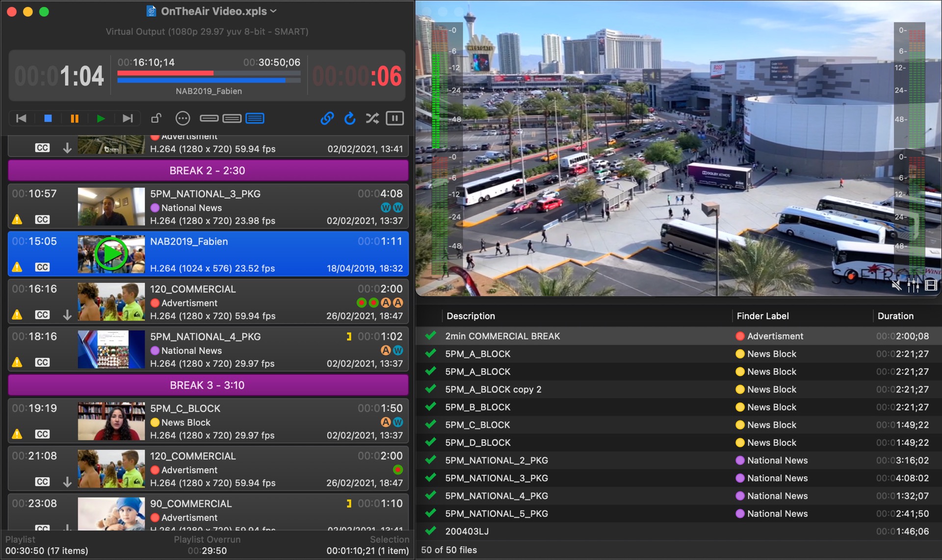Sort files by Finder Label column
The height and width of the screenshot is (560, 942).
coord(762,316)
